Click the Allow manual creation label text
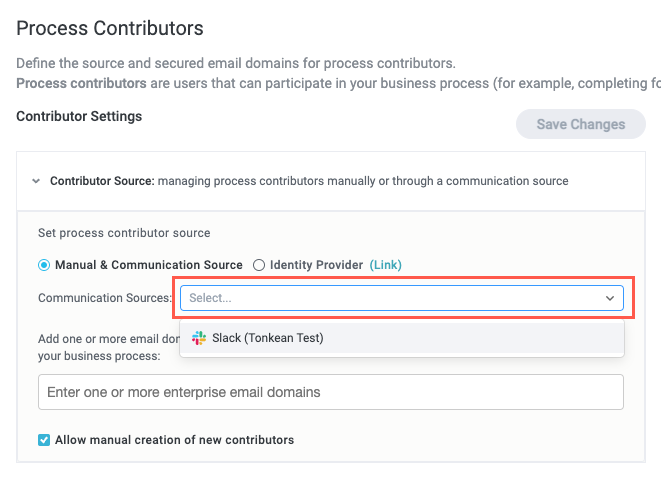The image size is (661, 477). (174, 440)
